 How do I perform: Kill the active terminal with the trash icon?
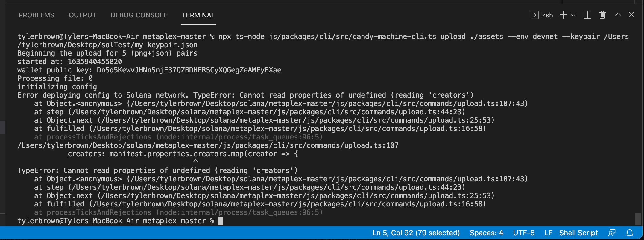coord(602,15)
